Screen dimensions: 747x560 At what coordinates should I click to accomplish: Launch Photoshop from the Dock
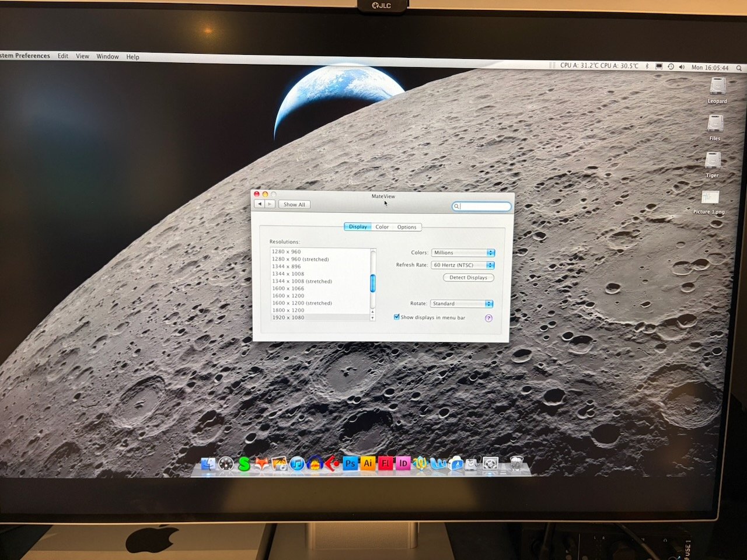pyautogui.click(x=350, y=464)
